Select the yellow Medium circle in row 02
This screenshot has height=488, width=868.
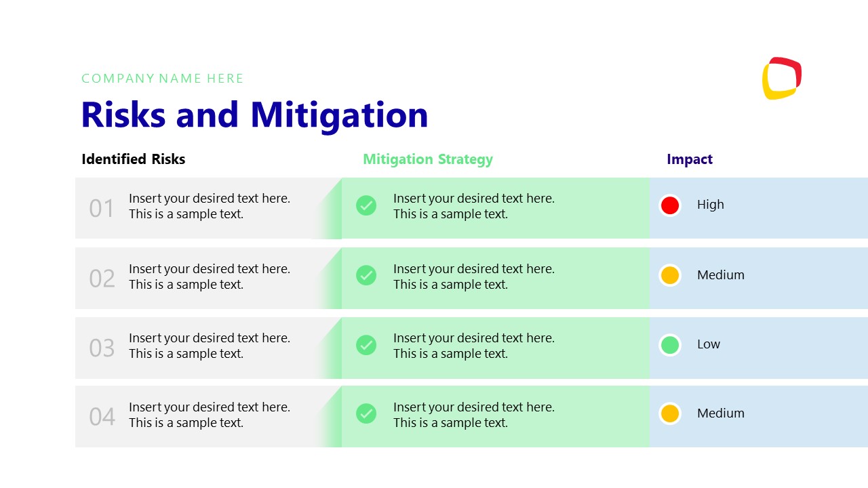click(x=670, y=275)
